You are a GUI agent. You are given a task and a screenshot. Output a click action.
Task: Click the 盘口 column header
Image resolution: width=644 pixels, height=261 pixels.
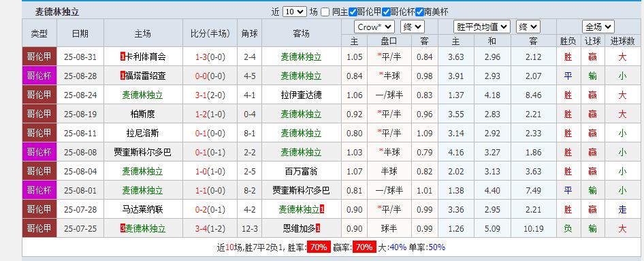tap(389, 41)
